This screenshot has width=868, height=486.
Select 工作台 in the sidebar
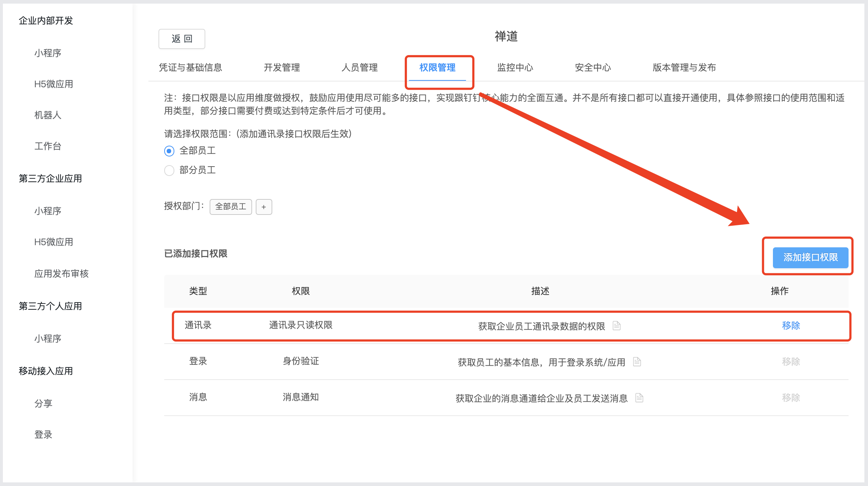(48, 146)
